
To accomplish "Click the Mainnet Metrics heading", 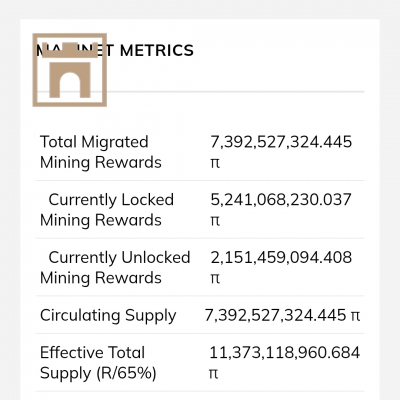I will coord(115,50).
